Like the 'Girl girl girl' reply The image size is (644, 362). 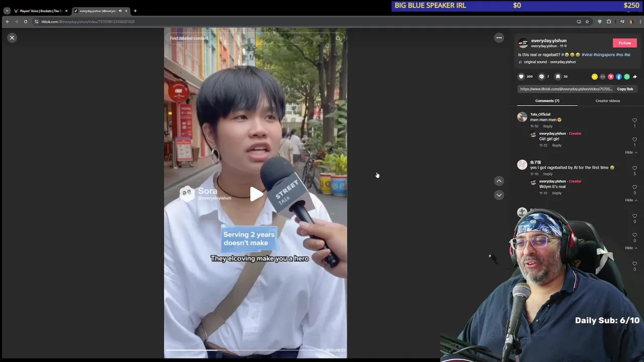[x=634, y=140]
